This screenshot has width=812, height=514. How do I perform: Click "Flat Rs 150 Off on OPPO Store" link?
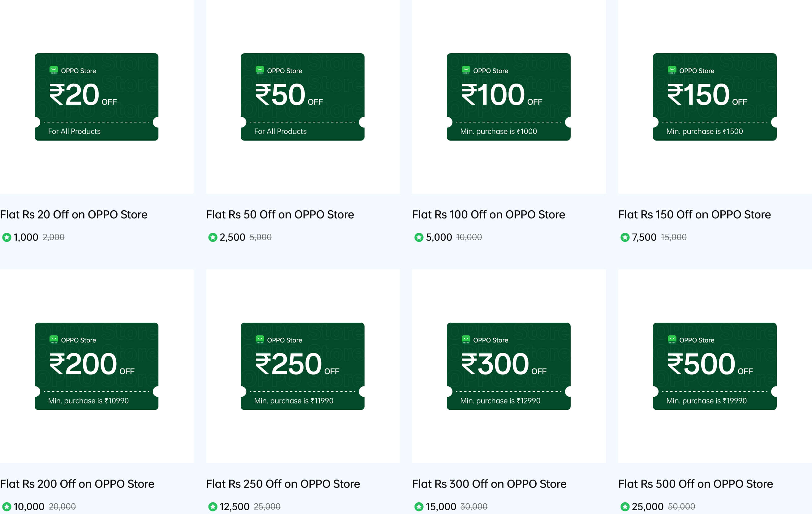(x=694, y=215)
